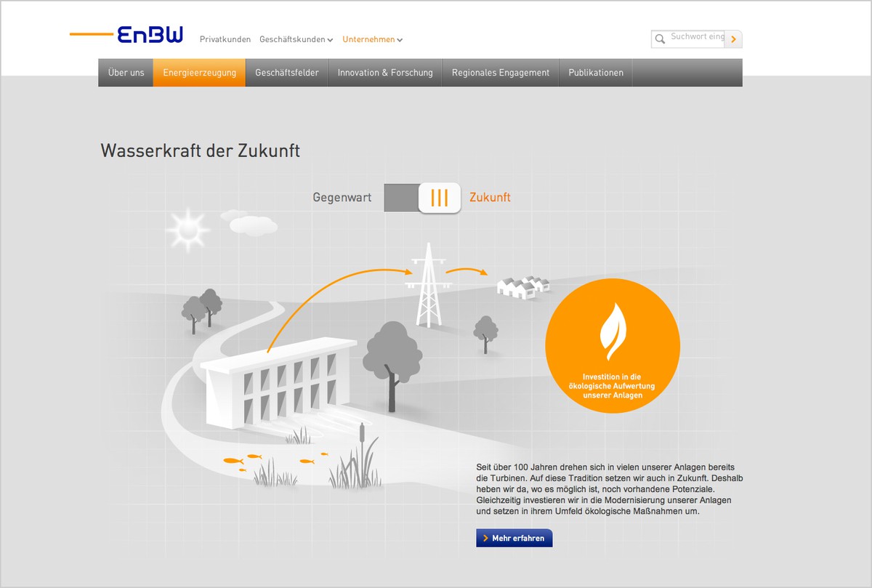Open the Privatkunden link

point(225,40)
